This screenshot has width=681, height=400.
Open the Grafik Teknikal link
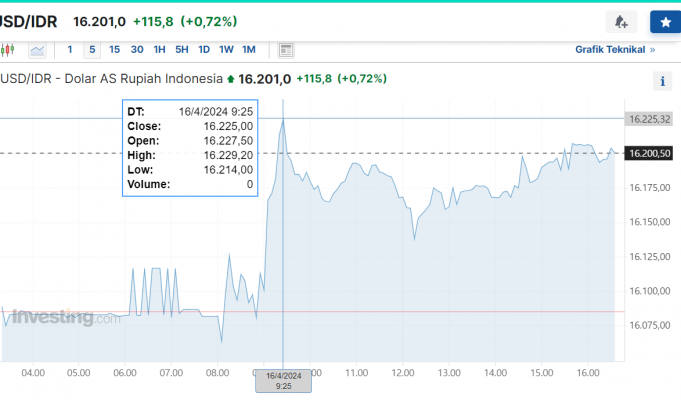pyautogui.click(x=609, y=49)
